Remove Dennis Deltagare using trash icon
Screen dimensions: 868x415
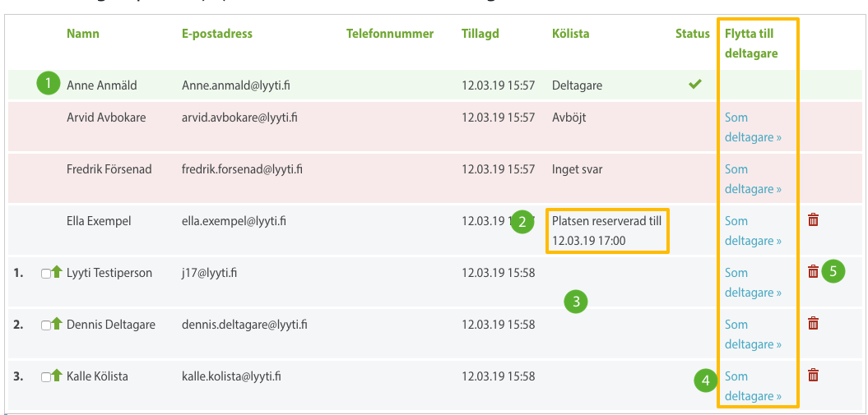813,323
